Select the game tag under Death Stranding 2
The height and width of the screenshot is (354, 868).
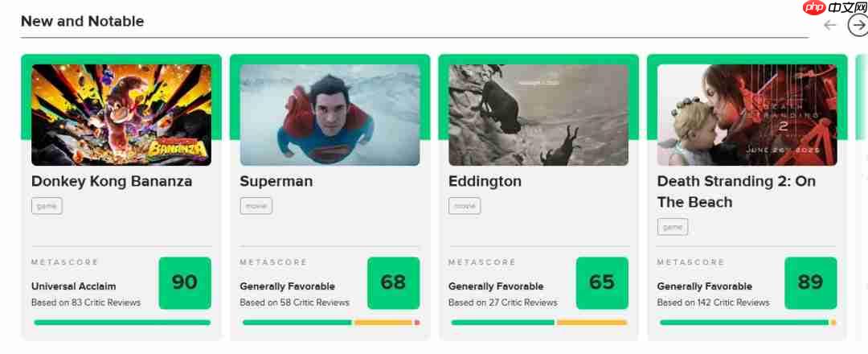coord(673,227)
